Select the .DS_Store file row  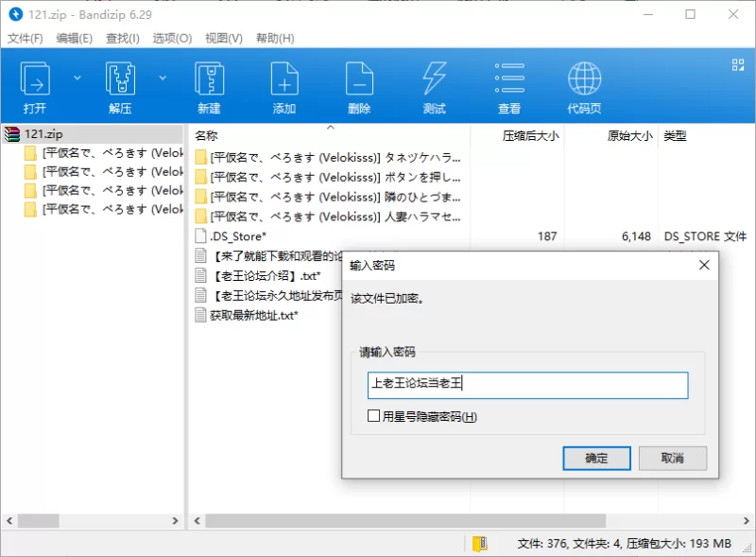coord(472,236)
